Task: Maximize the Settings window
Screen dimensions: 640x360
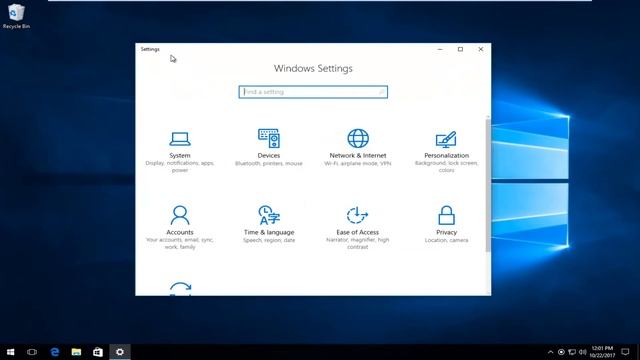Action: [460, 49]
